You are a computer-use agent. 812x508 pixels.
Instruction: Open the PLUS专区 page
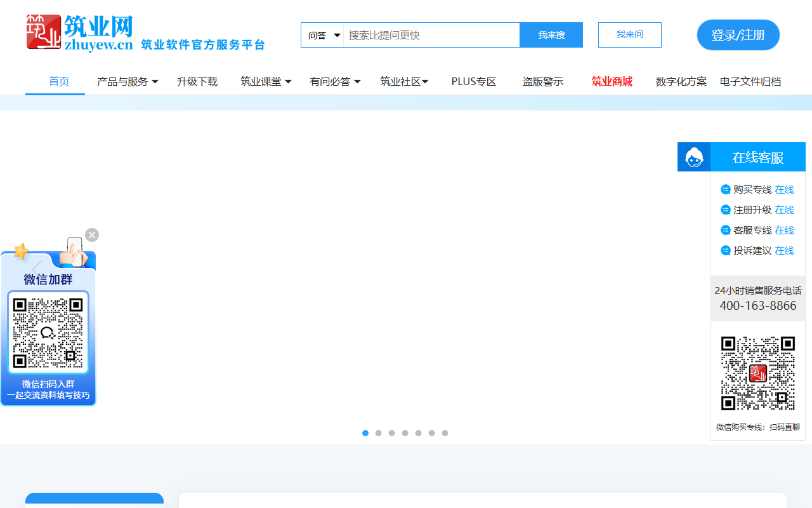[x=474, y=81]
